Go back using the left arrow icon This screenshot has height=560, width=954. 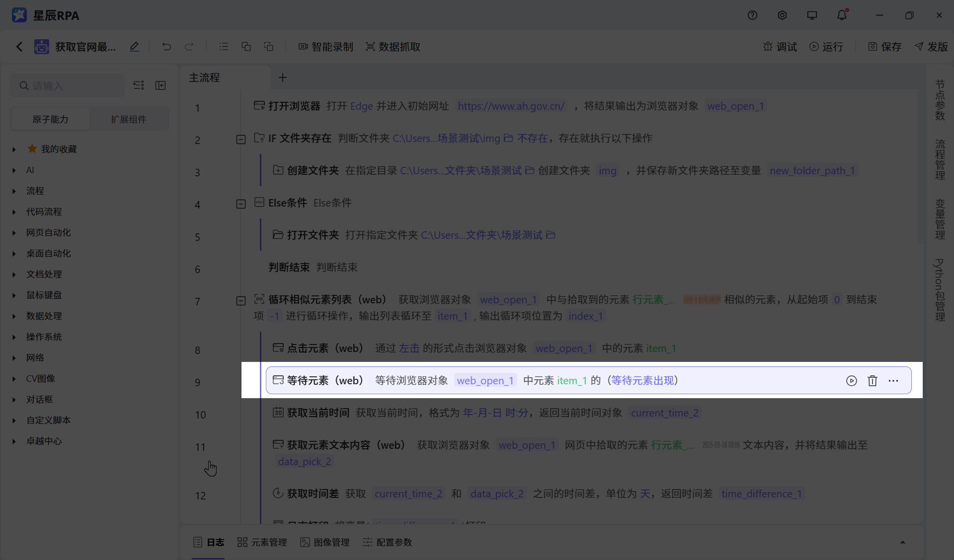19,46
